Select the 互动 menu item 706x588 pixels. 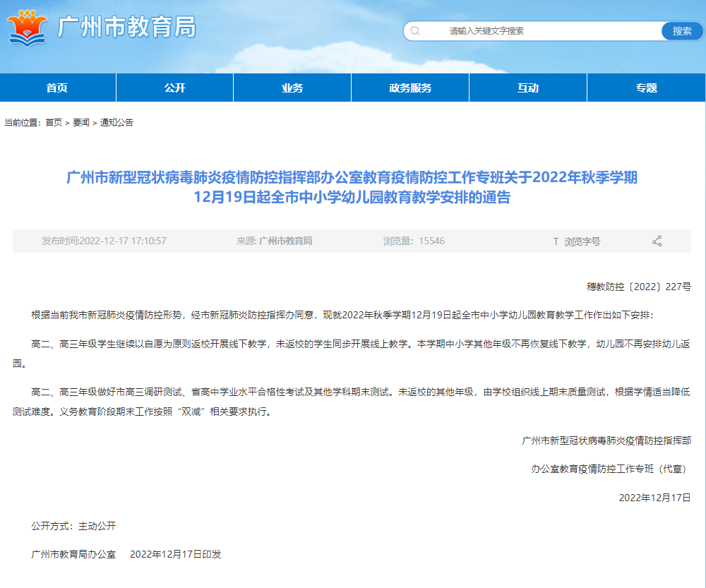pyautogui.click(x=528, y=87)
